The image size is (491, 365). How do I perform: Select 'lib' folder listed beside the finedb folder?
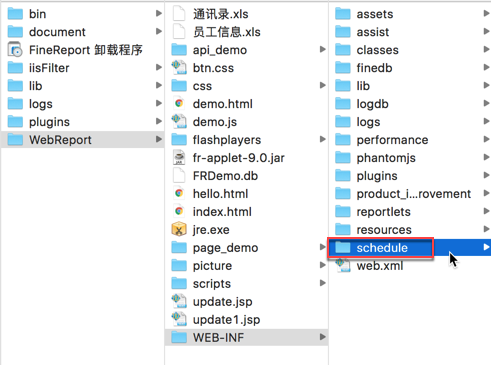pos(363,86)
